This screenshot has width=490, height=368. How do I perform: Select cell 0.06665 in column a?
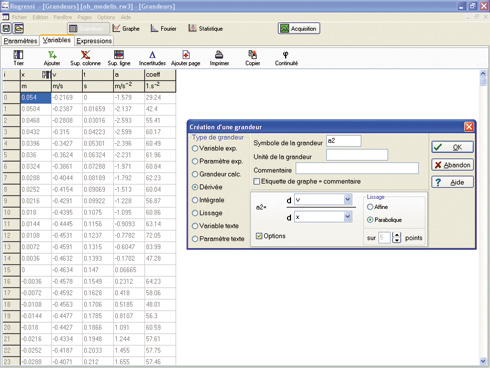tap(129, 270)
